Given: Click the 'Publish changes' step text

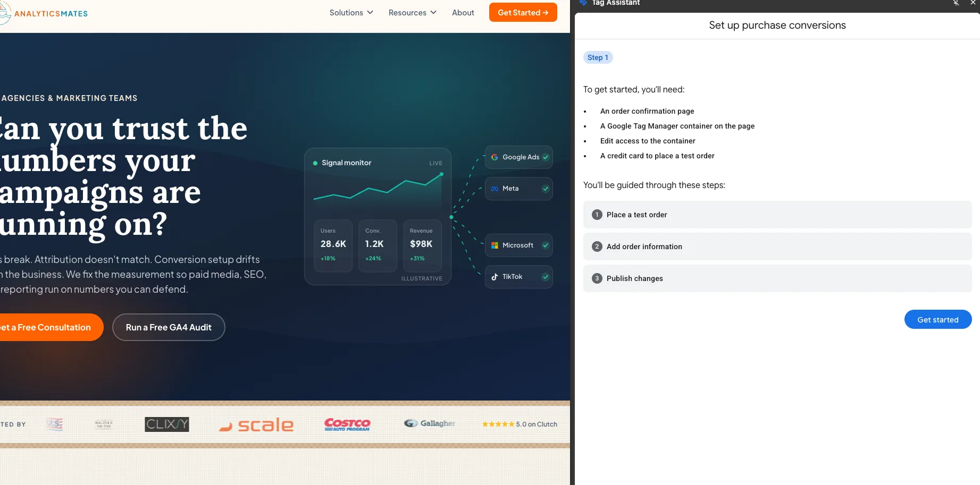Looking at the screenshot, I should 635,278.
